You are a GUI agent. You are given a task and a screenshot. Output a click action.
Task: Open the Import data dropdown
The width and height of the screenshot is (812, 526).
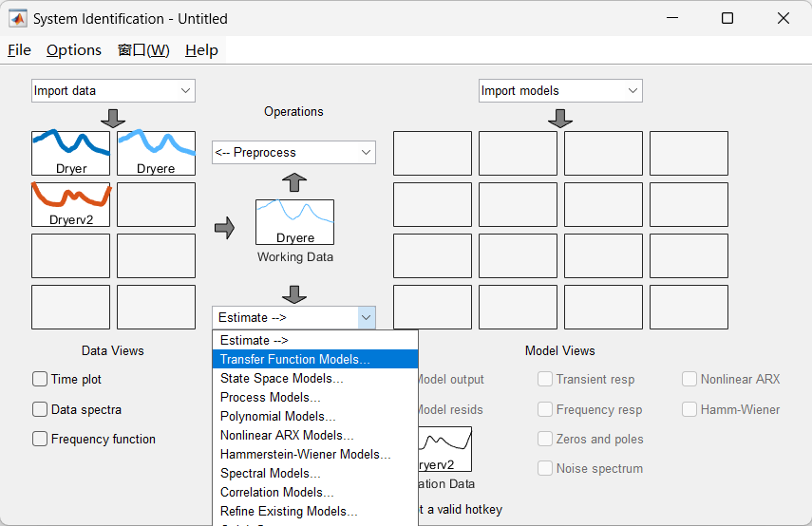[x=113, y=90]
